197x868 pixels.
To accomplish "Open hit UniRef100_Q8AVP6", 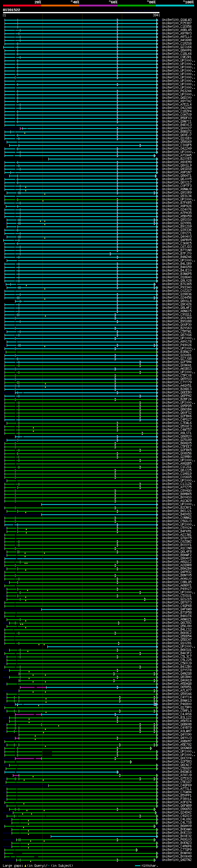I will pos(177,50).
